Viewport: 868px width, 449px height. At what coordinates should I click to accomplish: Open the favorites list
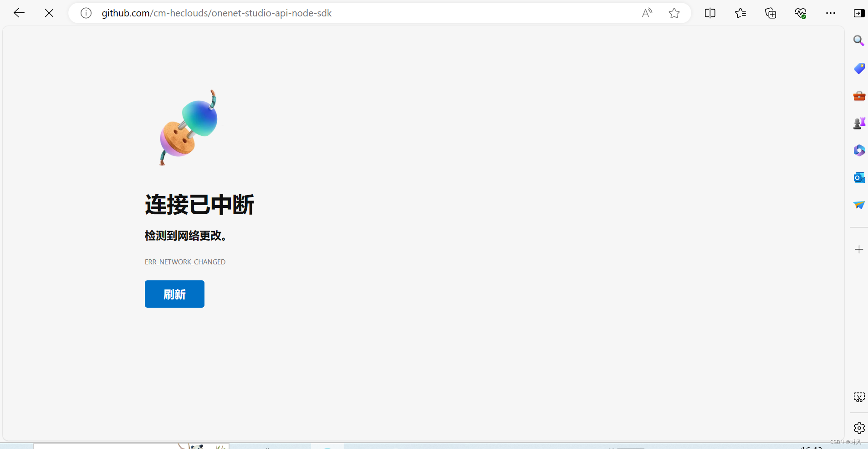point(740,13)
